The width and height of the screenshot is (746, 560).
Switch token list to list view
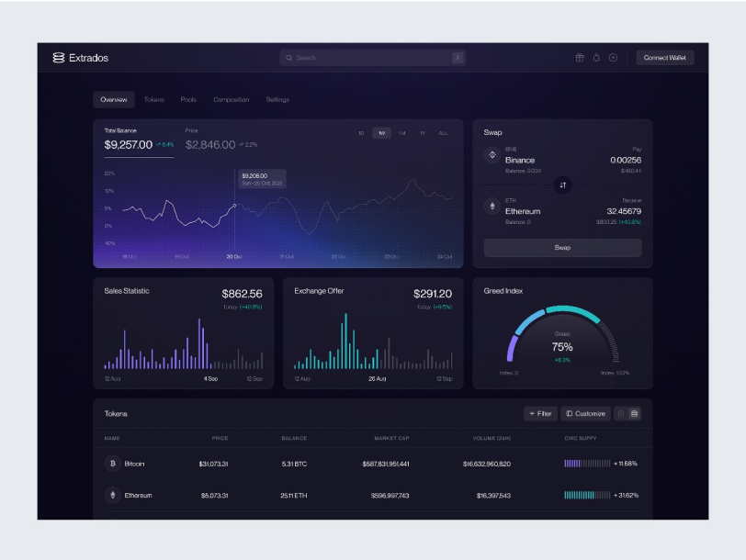pos(635,413)
